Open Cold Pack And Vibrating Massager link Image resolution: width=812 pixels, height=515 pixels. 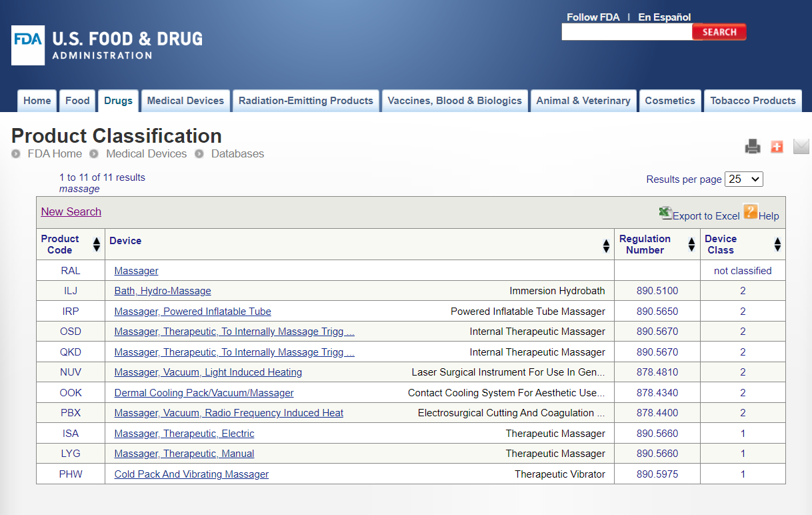tap(191, 474)
